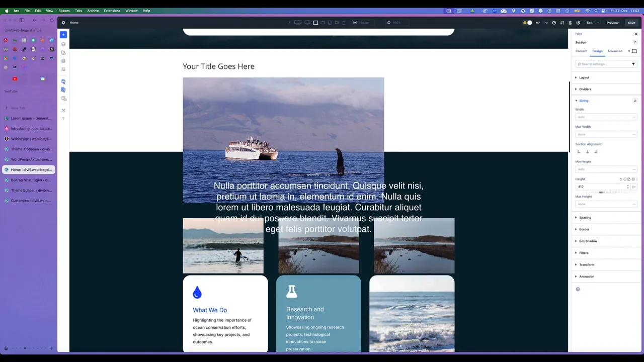644x362 pixels.
Task: Open the Extensions menu in the macOS menu bar
Action: (112, 10)
